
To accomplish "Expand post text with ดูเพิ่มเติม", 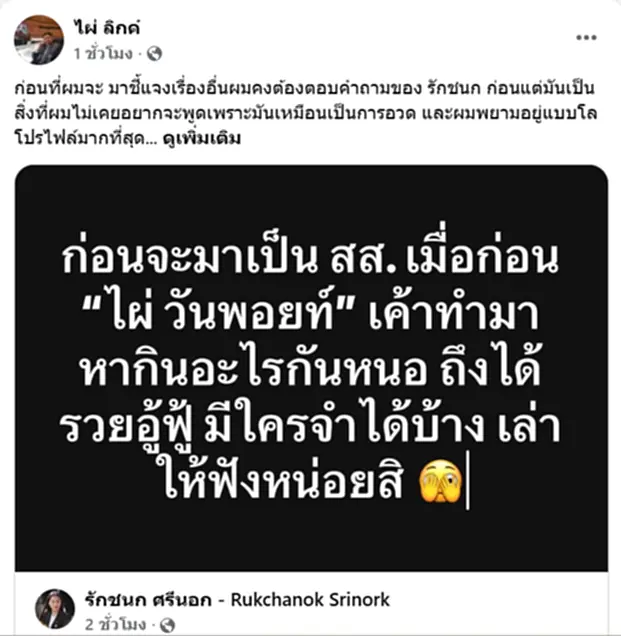I will coord(202,139).
